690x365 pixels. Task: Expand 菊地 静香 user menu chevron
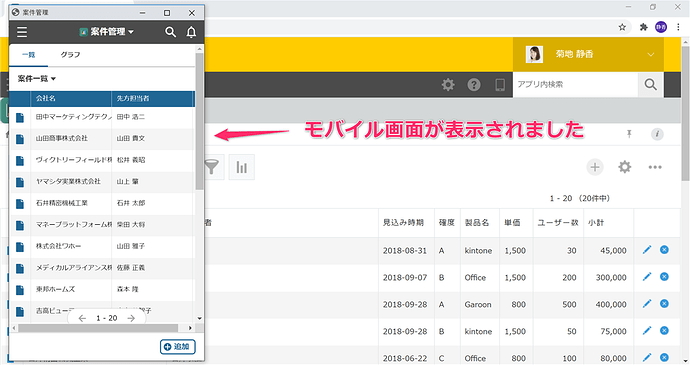(650, 55)
